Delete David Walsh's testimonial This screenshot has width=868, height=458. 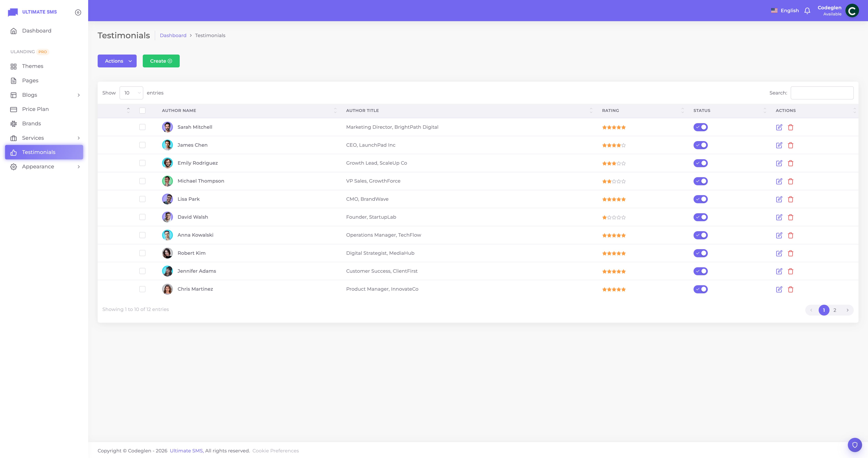(x=791, y=217)
